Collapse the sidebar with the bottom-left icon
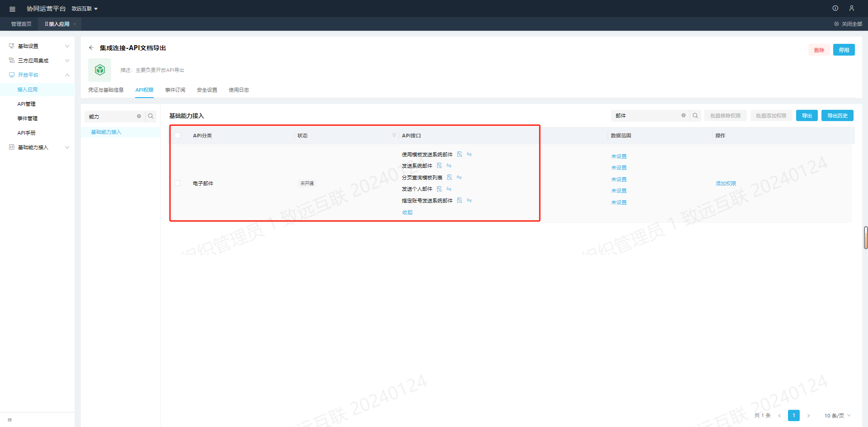The image size is (868, 427). coord(10,420)
